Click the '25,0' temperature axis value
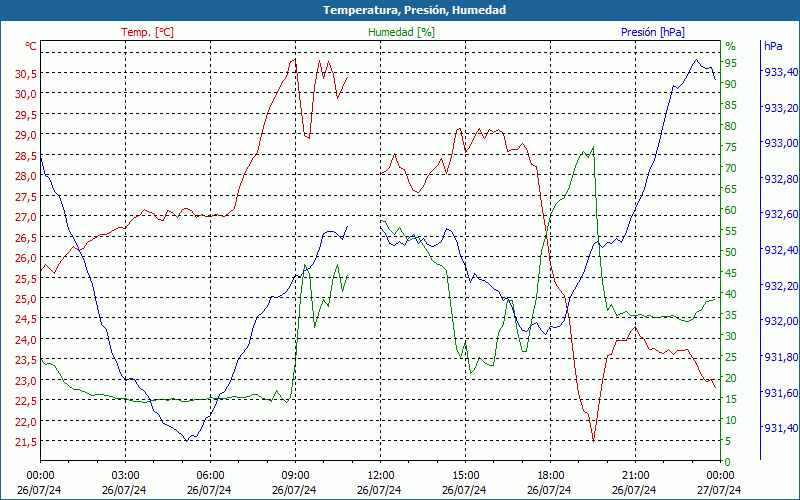Viewport: 800px width, 500px height. (26, 298)
